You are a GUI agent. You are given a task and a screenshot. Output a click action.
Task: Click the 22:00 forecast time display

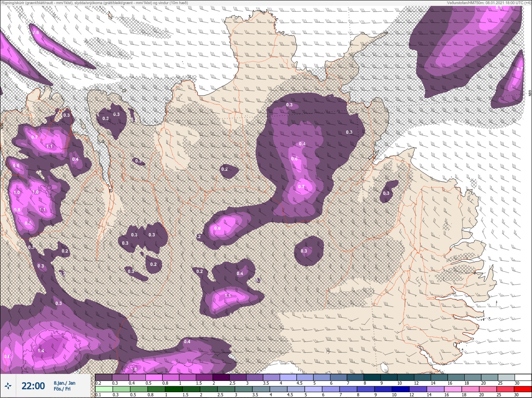pos(33,386)
